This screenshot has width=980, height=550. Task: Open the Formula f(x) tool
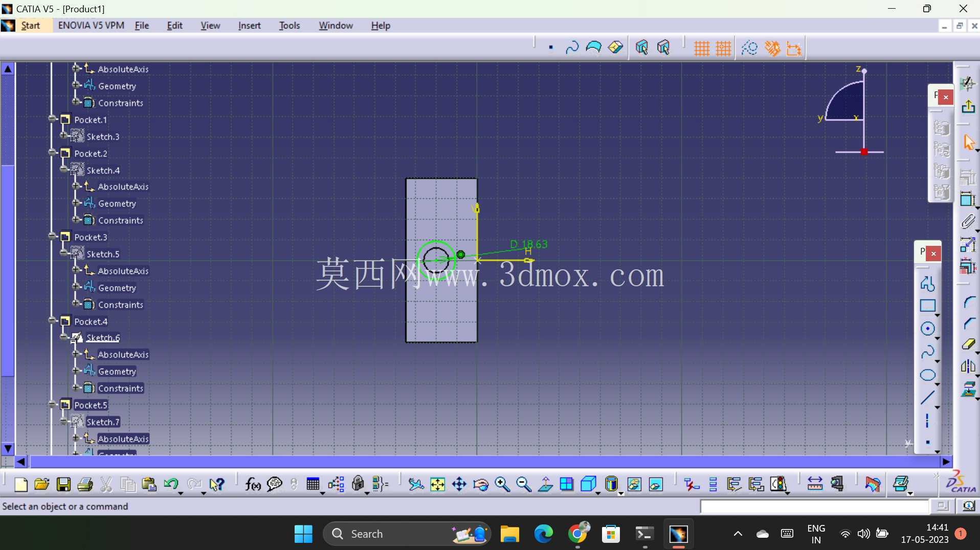click(x=253, y=484)
